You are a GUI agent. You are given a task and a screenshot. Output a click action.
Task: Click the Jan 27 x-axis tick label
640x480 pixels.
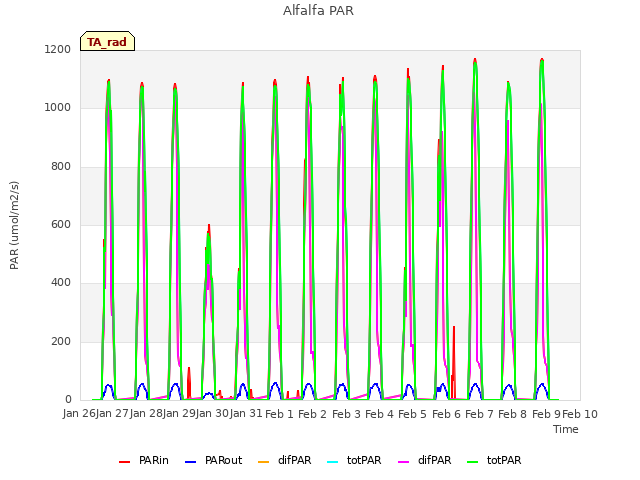tap(112, 414)
